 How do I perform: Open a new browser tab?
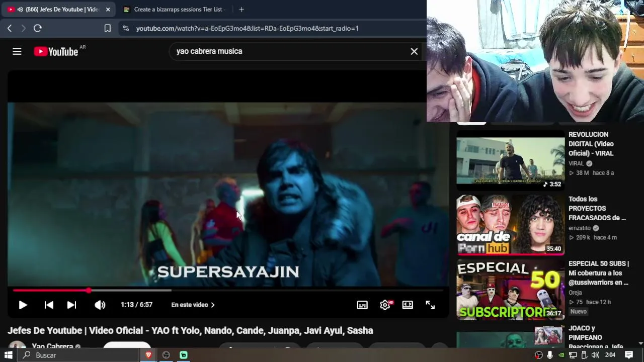tap(242, 10)
